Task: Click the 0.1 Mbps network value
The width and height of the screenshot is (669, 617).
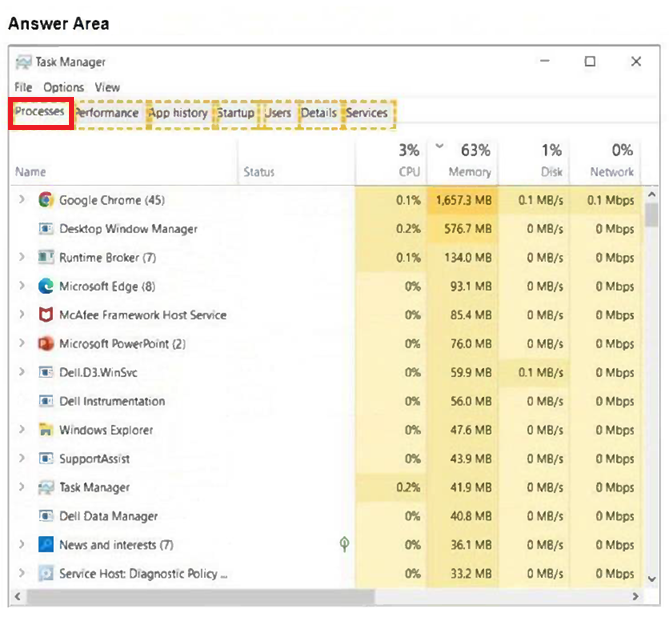Action: click(x=611, y=200)
